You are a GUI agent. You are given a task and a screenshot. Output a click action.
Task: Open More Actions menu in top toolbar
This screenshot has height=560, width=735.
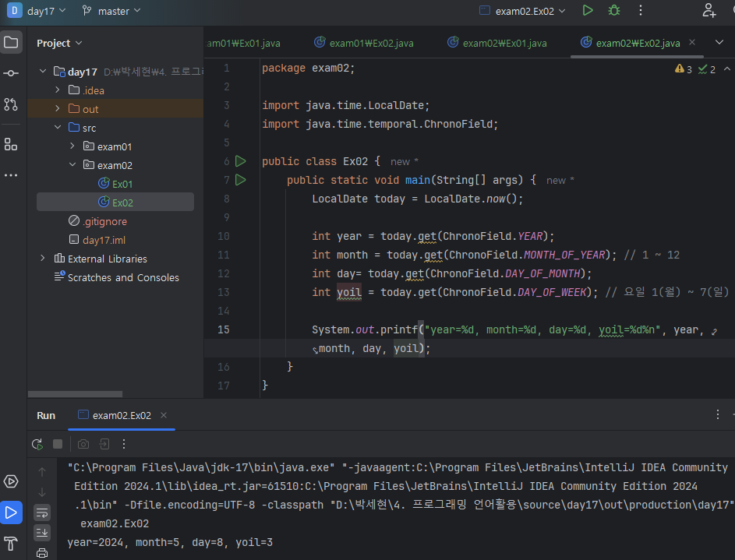click(641, 10)
